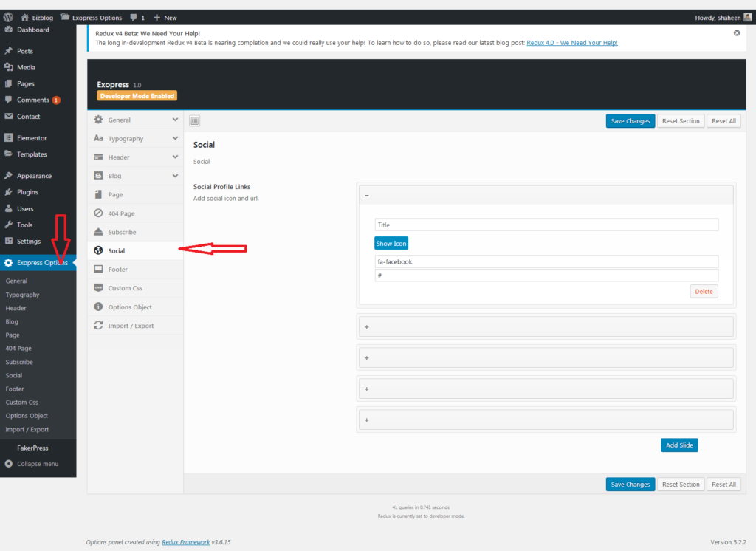Open the Redux Framework footer link

click(x=185, y=542)
